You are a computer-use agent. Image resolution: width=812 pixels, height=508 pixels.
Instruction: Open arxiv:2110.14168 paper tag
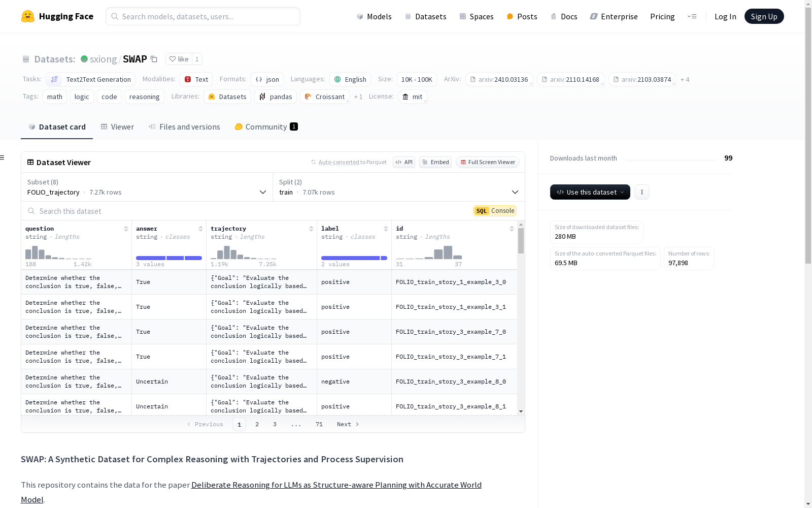click(x=570, y=79)
